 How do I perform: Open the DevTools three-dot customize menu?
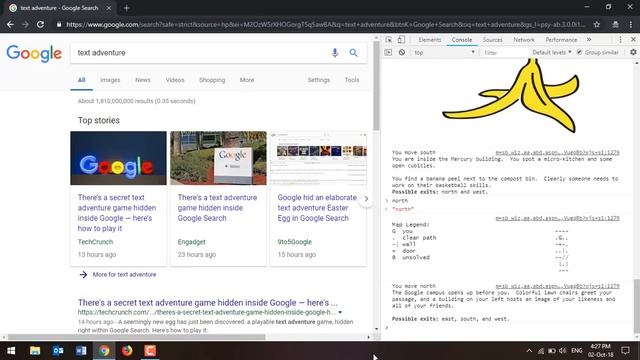click(x=620, y=40)
